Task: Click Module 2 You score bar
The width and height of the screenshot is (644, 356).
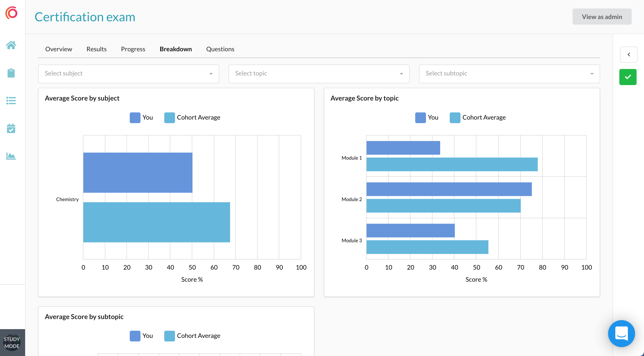Action: tap(449, 189)
